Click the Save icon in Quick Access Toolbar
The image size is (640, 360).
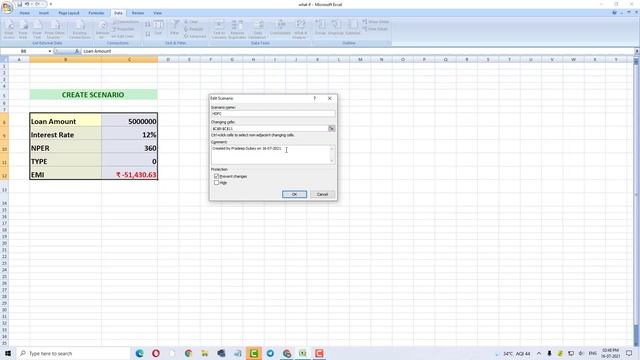point(19,4)
